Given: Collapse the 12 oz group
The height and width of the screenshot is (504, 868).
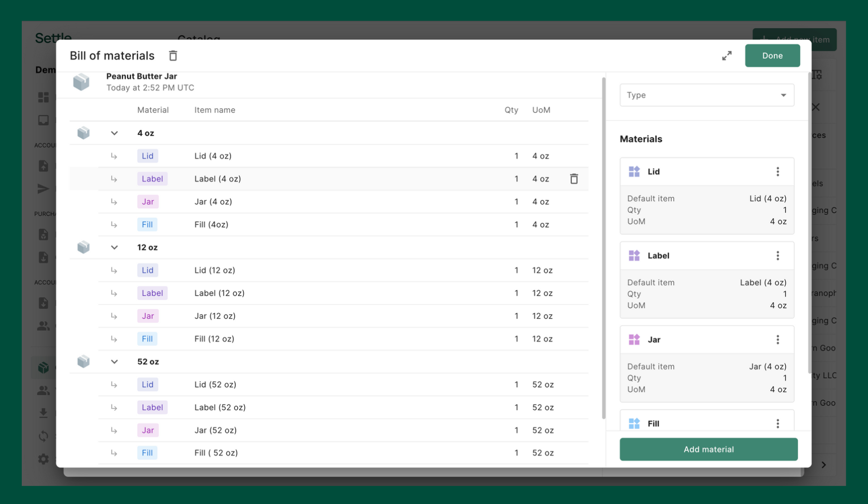Looking at the screenshot, I should tap(114, 247).
